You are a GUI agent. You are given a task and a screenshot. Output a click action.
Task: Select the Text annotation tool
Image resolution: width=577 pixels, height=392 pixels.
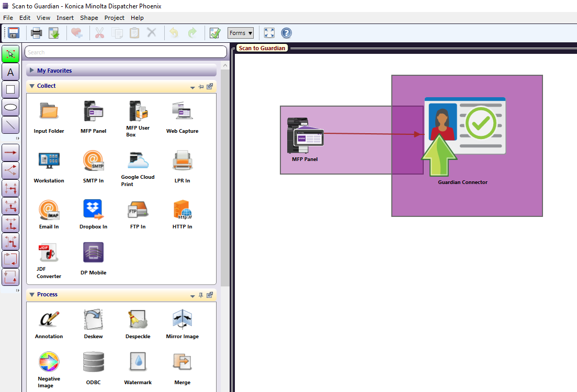[10, 72]
